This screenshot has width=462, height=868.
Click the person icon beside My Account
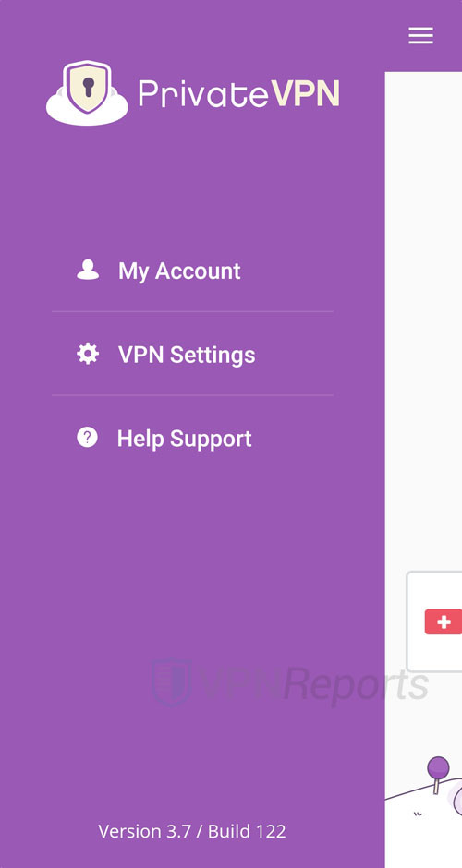[x=88, y=271]
